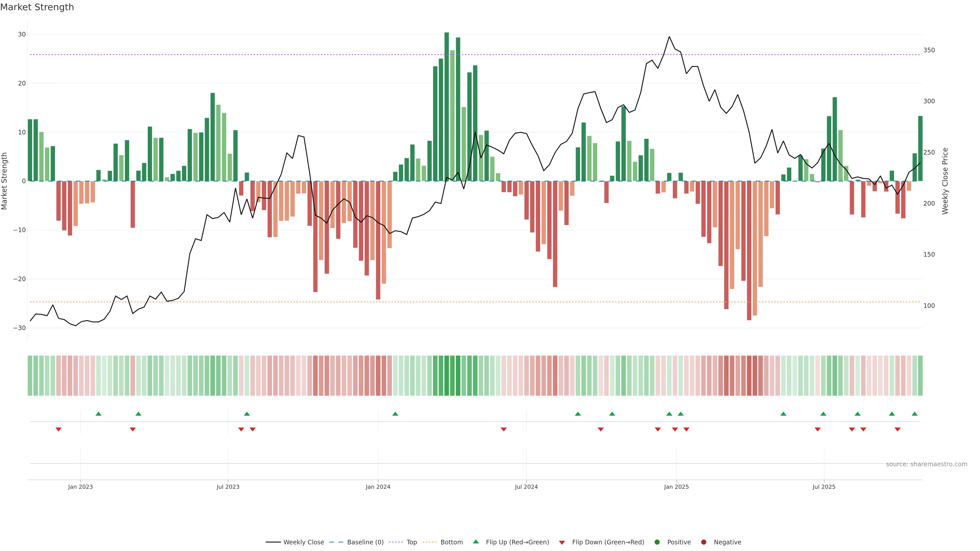Click the source: sharemaestro.com text
This screenshot has width=980, height=551.
[926, 464]
